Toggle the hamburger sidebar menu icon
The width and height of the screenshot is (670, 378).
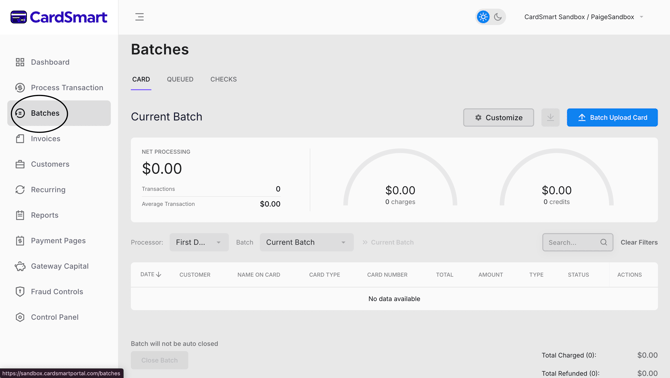139,17
